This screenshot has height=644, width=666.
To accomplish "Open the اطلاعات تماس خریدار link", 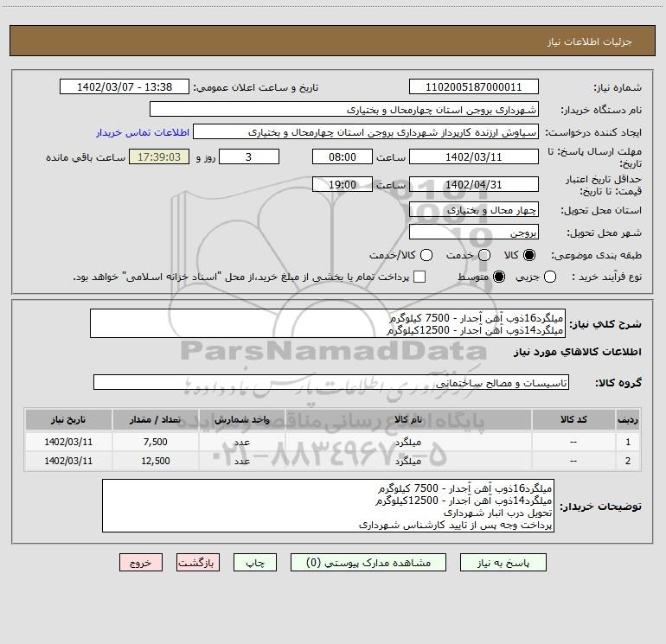I will coord(143,132).
